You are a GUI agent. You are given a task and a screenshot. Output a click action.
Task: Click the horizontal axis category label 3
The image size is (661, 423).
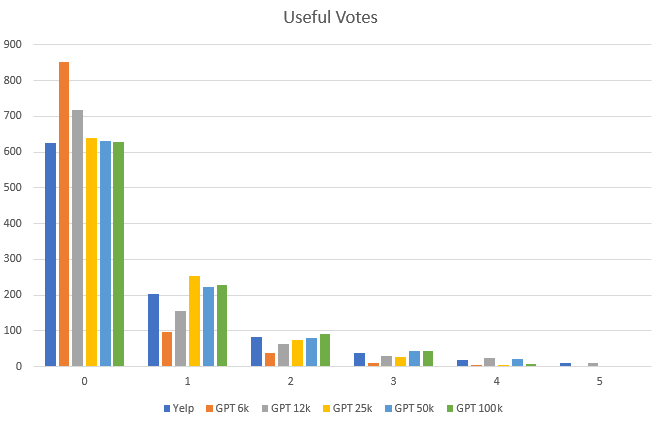pos(394,381)
